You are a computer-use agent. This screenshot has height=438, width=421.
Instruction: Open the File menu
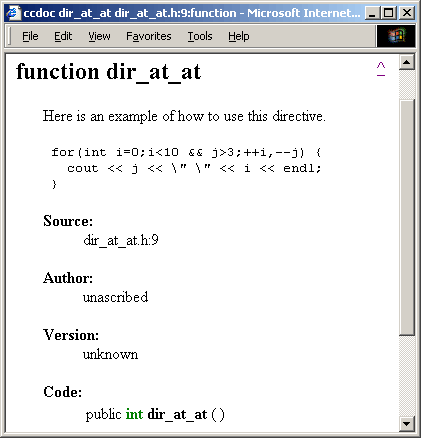click(x=30, y=36)
